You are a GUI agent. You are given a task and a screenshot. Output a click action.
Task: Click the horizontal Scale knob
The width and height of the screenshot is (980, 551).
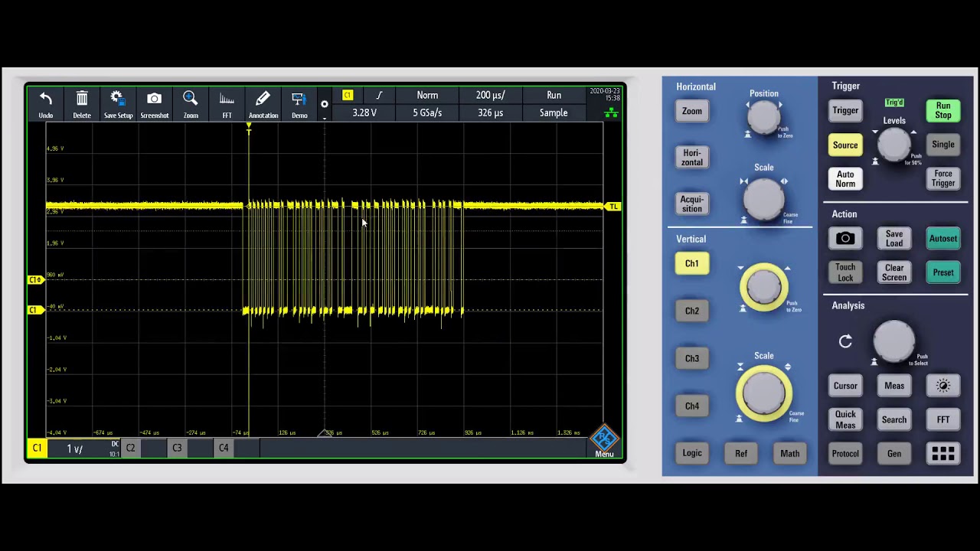tap(763, 199)
